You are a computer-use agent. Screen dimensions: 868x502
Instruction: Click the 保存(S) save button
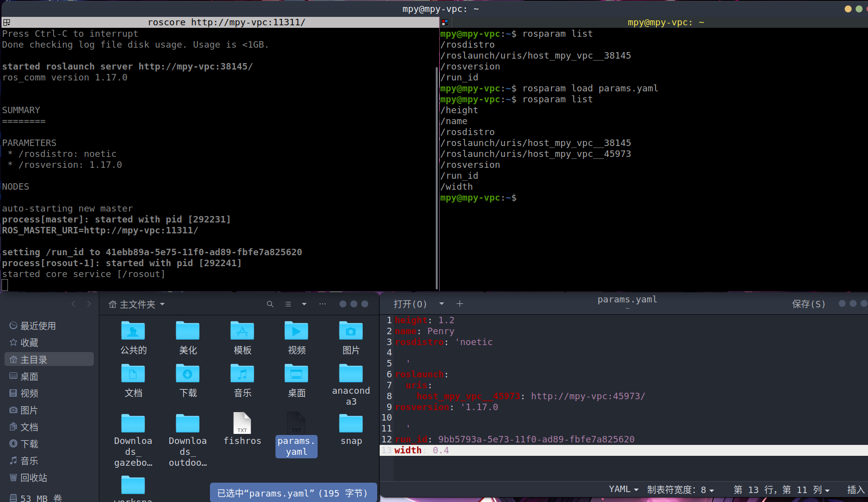[x=808, y=304]
